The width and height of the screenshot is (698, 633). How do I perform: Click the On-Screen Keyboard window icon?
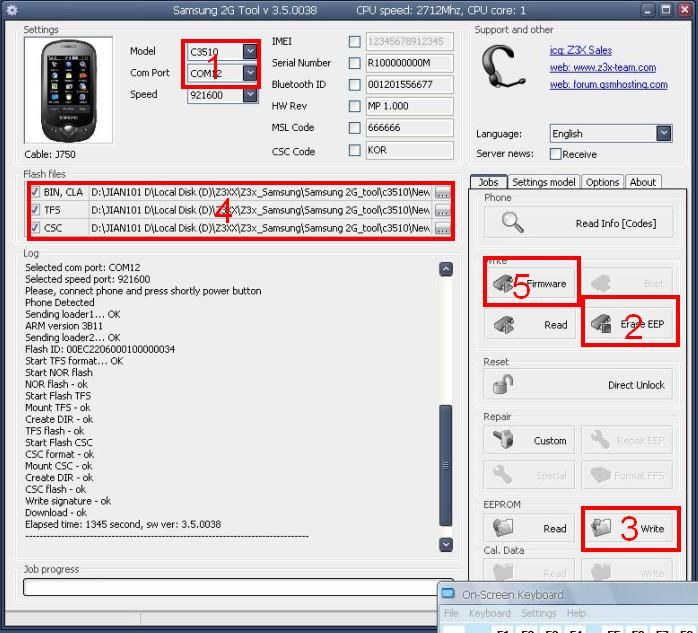click(x=448, y=593)
